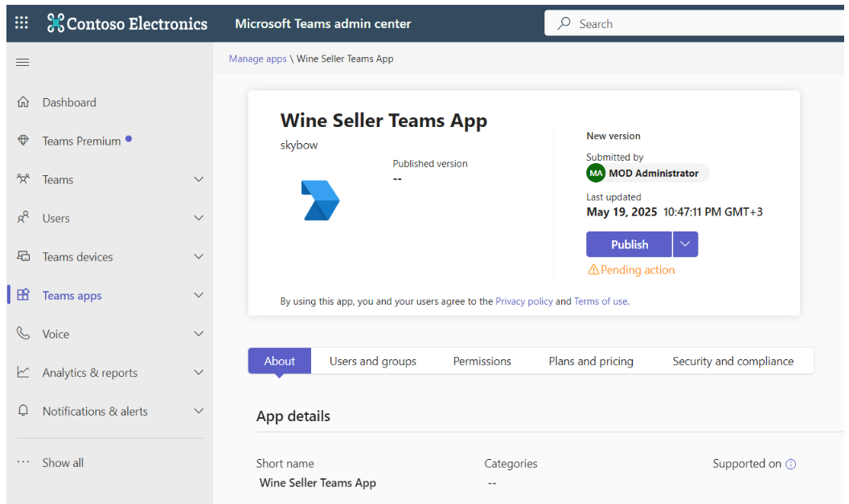Open the Manage apps breadcrumb link
This screenshot has width=849, height=504.
click(x=257, y=59)
